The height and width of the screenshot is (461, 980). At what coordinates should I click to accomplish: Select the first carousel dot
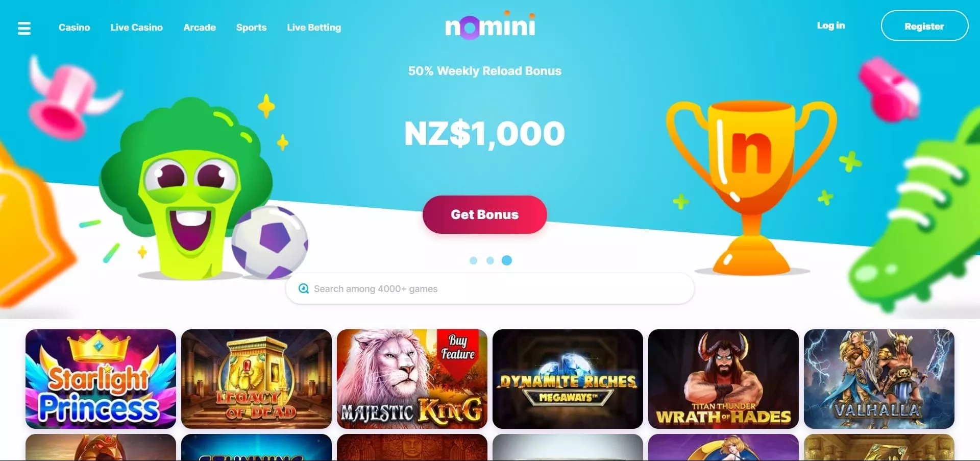[473, 260]
